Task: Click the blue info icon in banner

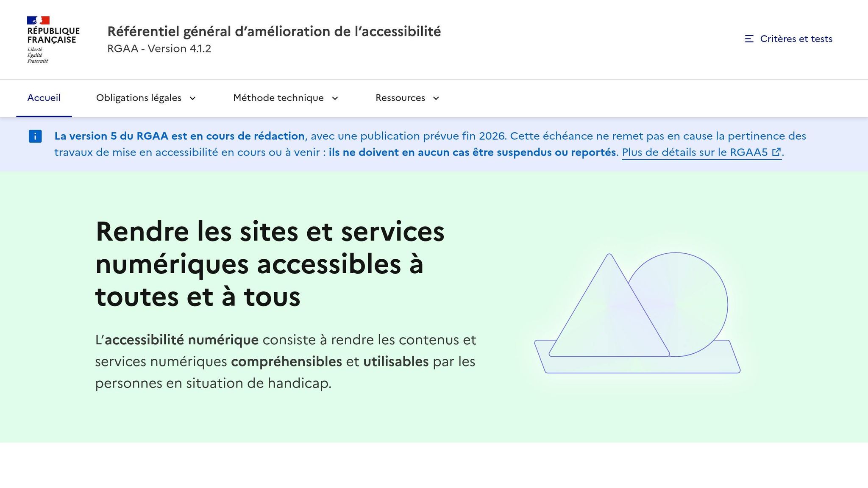Action: tap(35, 136)
